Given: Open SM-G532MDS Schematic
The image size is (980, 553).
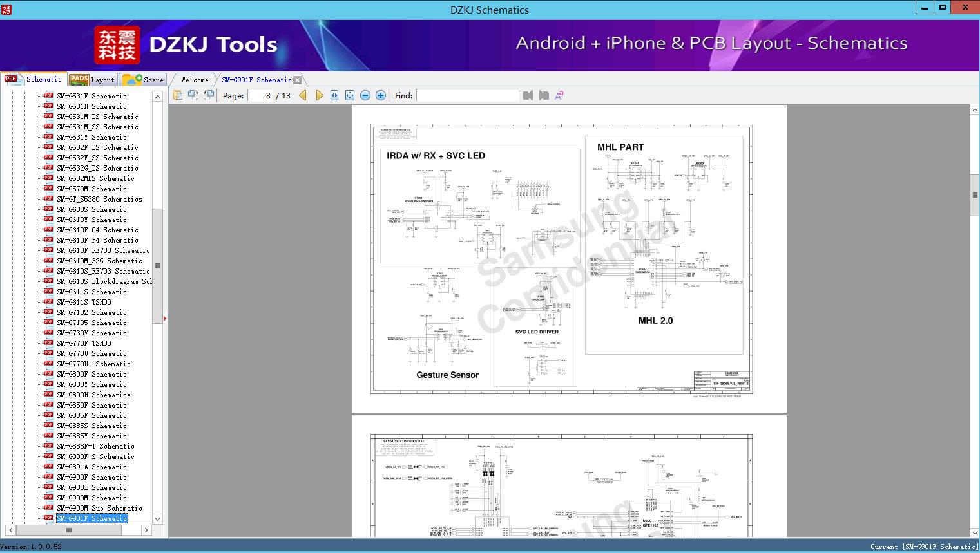Looking at the screenshot, I should coord(95,178).
